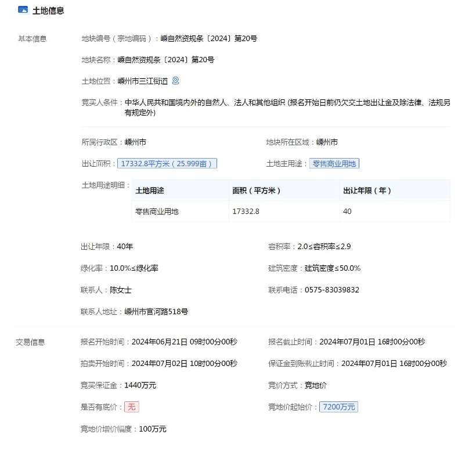Select the 零售商业用地 table row cell
The width and height of the screenshot is (476, 449).
click(x=157, y=211)
